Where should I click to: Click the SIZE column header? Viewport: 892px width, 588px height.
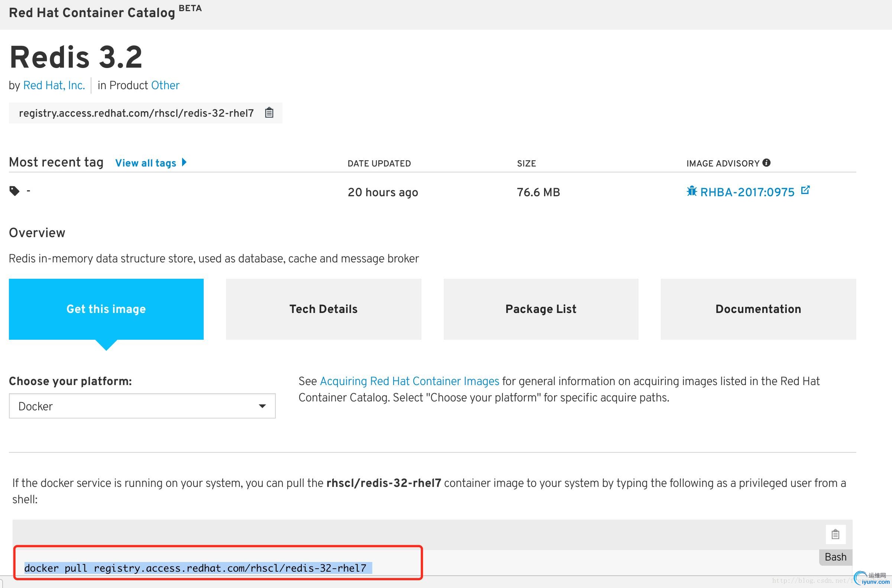click(x=526, y=164)
